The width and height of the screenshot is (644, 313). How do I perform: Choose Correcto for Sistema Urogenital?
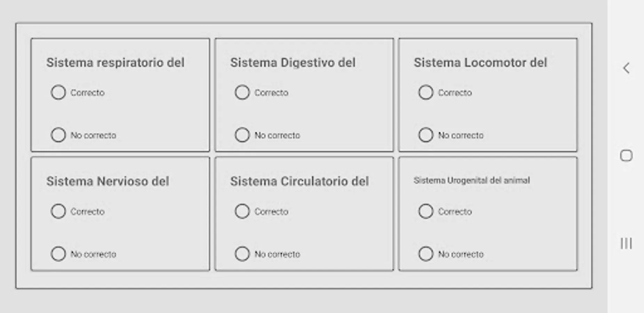pos(426,211)
